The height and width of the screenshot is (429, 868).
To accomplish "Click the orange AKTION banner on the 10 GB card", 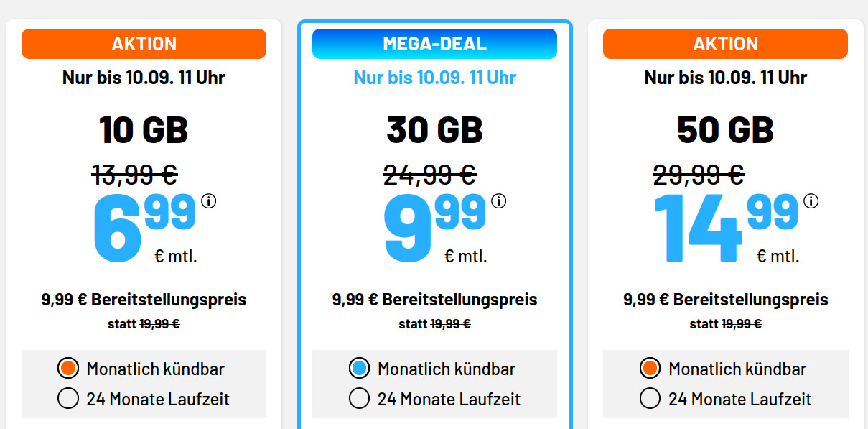I will 144,43.
